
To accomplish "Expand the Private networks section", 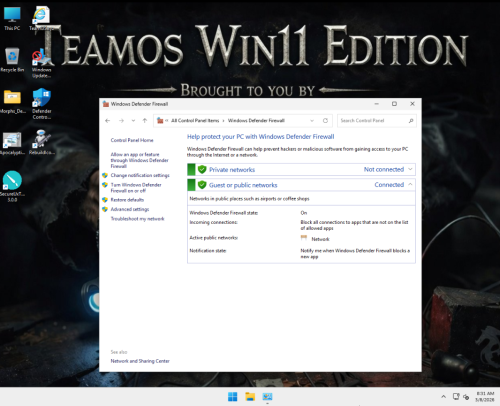I will click(x=410, y=169).
